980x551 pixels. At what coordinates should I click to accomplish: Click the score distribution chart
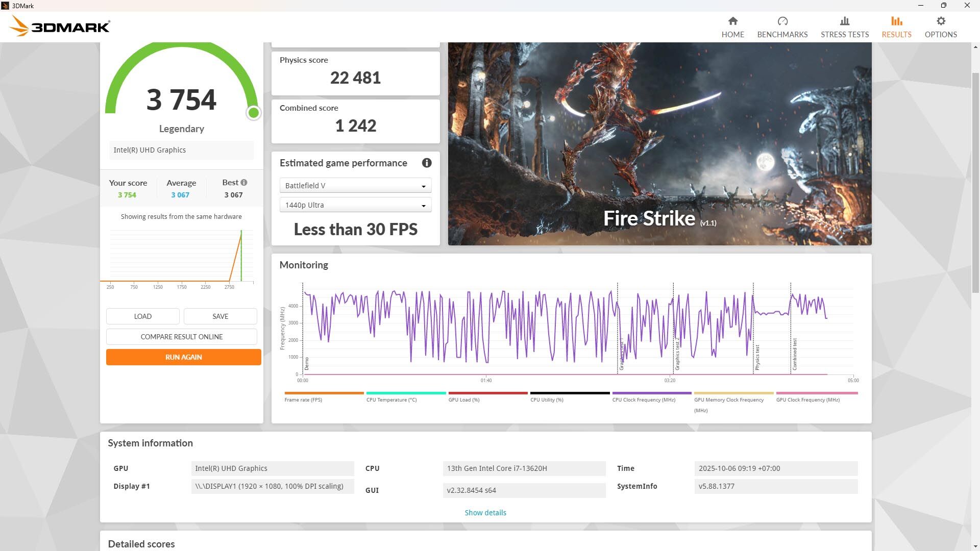pos(181,255)
